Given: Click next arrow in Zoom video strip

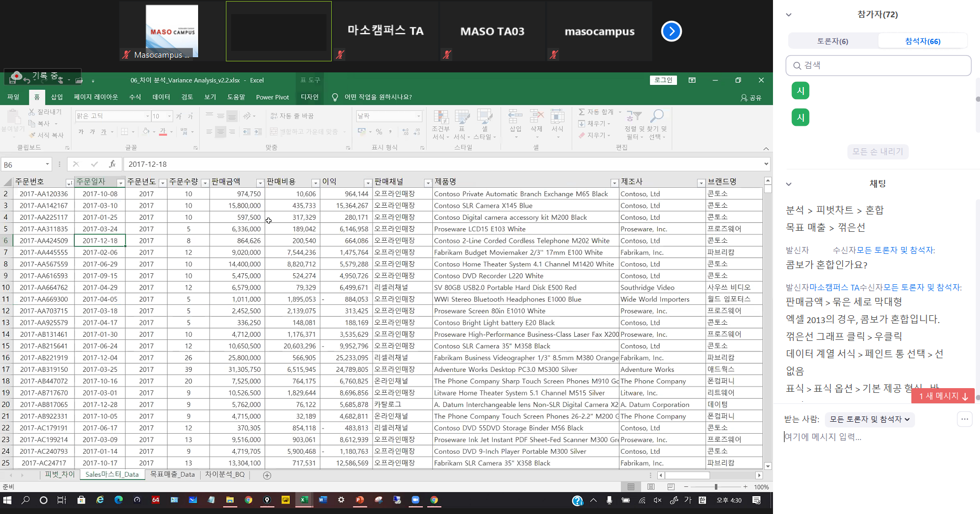Looking at the screenshot, I should 671,31.
